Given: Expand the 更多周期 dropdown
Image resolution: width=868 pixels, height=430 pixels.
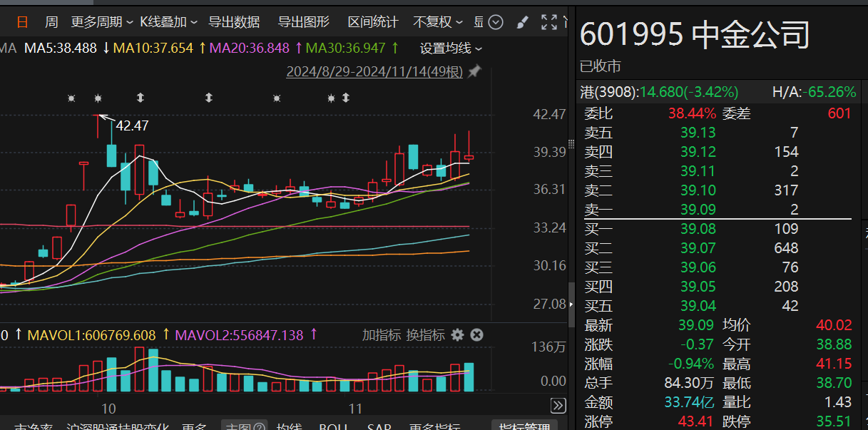Looking at the screenshot, I should tap(102, 22).
